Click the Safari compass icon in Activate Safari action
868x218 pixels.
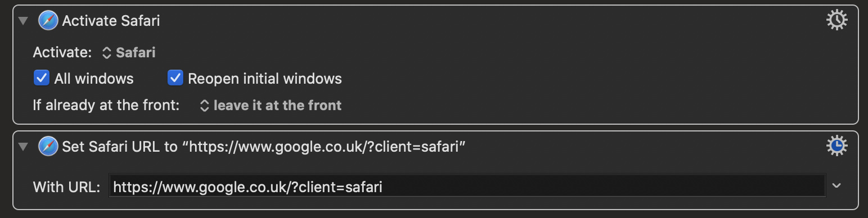[48, 21]
